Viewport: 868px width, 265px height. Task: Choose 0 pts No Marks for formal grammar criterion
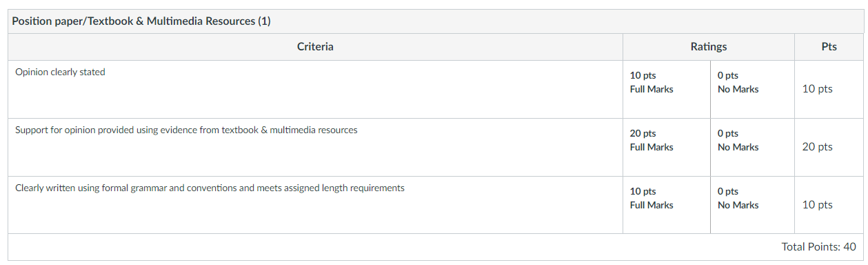click(752, 205)
